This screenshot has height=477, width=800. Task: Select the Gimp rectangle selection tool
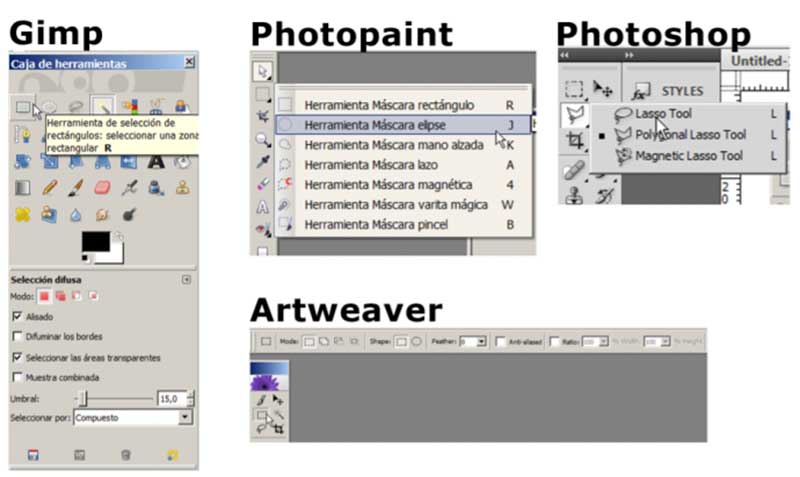click(x=22, y=107)
